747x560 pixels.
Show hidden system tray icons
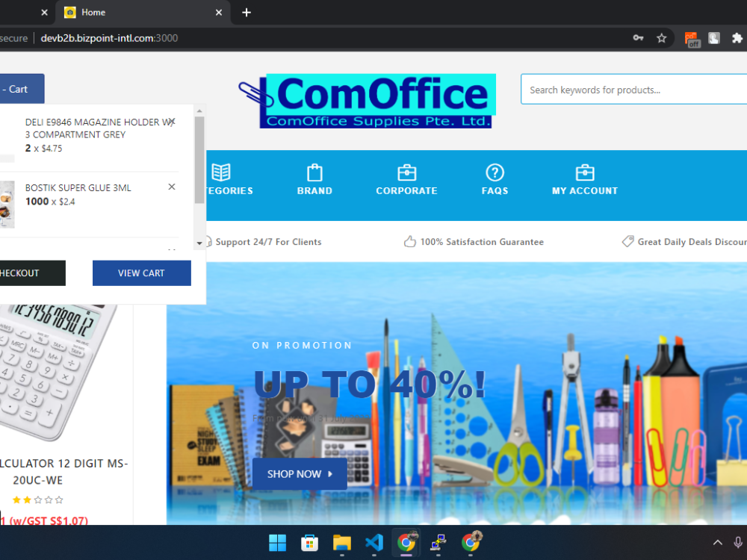click(x=717, y=542)
